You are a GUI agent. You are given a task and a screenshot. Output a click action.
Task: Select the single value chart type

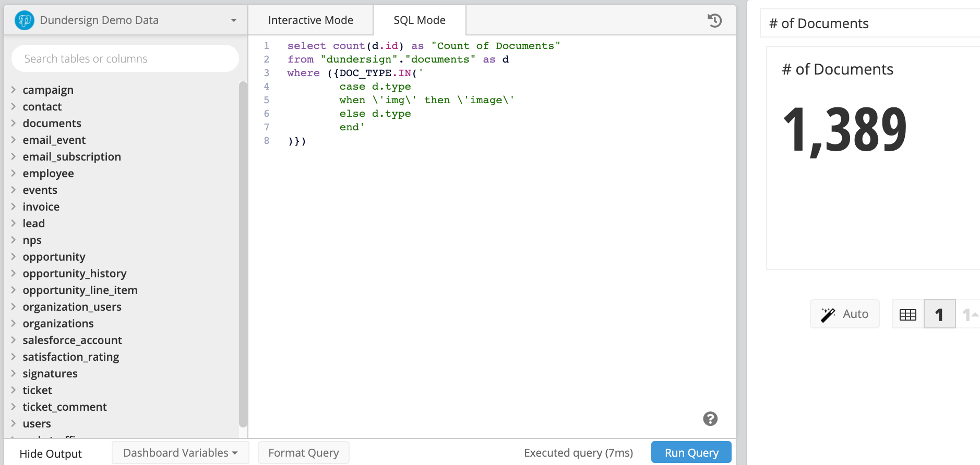tap(939, 314)
